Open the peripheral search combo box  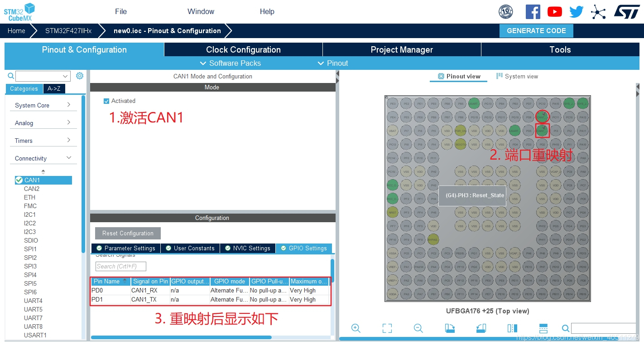pos(43,76)
